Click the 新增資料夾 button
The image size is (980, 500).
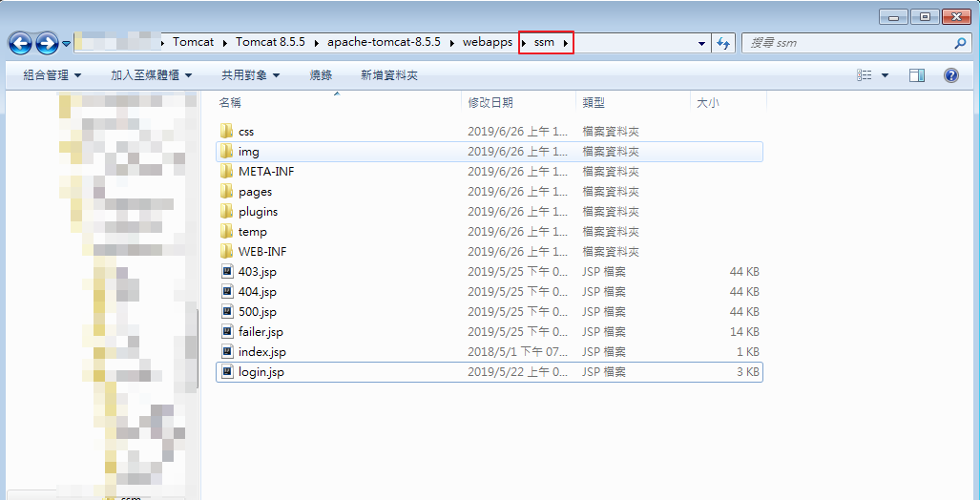388,75
